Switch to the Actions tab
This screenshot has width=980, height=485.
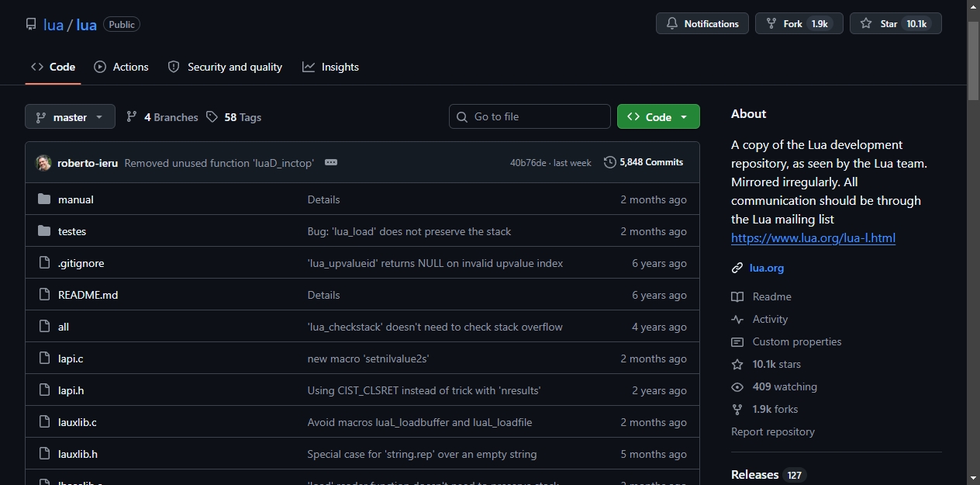click(121, 67)
